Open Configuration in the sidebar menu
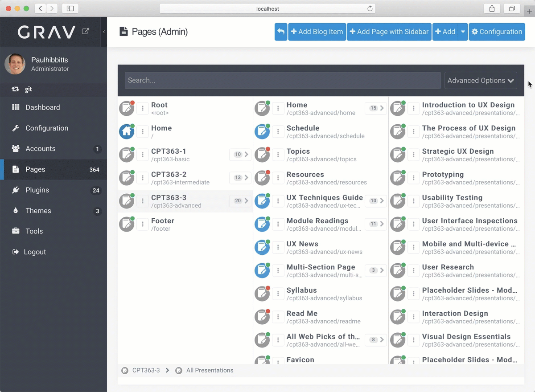Viewport: 535px width, 392px height. pyautogui.click(x=53, y=128)
